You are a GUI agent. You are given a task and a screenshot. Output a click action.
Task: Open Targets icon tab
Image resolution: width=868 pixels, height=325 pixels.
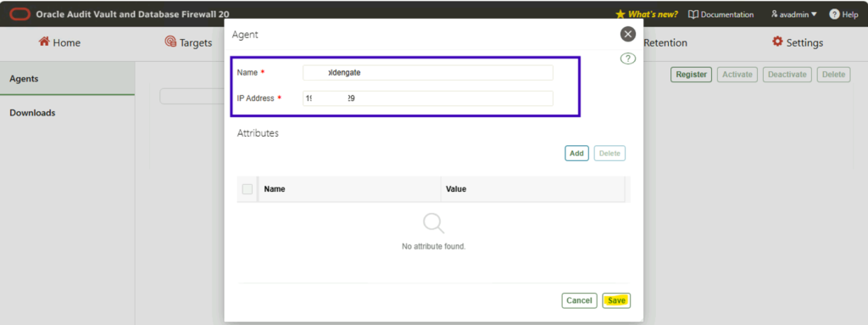pos(170,42)
